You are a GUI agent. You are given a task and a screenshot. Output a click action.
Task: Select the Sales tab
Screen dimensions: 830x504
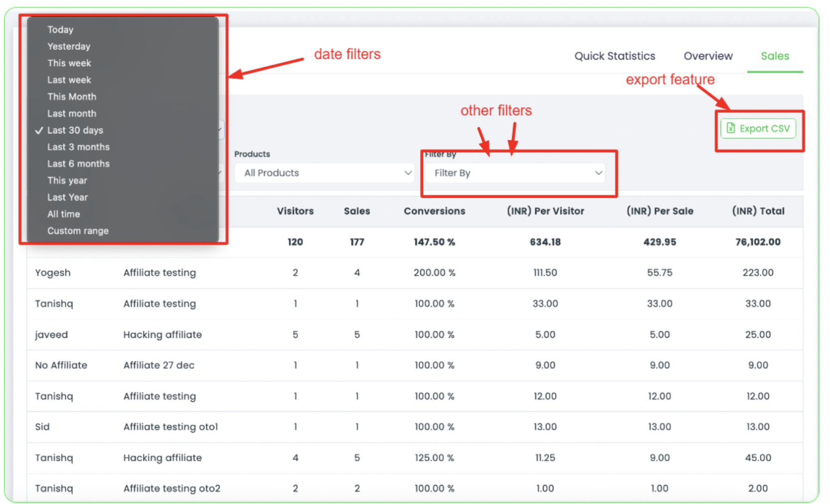(774, 56)
